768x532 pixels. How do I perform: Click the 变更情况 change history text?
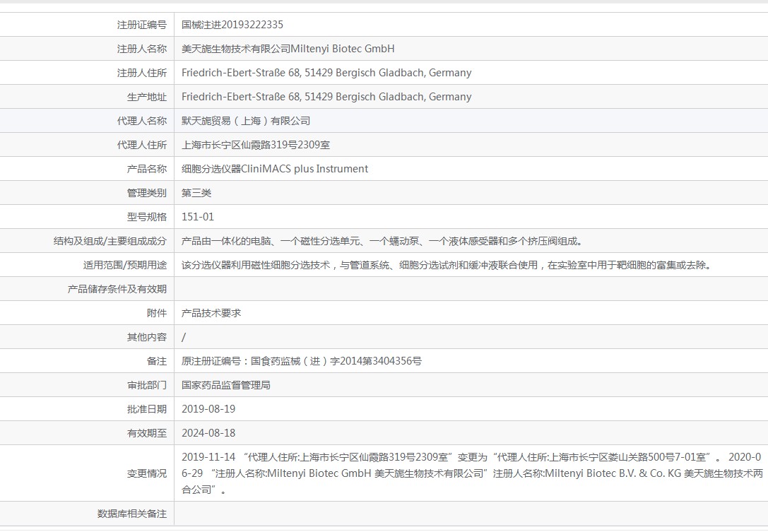pyautogui.click(x=472, y=473)
